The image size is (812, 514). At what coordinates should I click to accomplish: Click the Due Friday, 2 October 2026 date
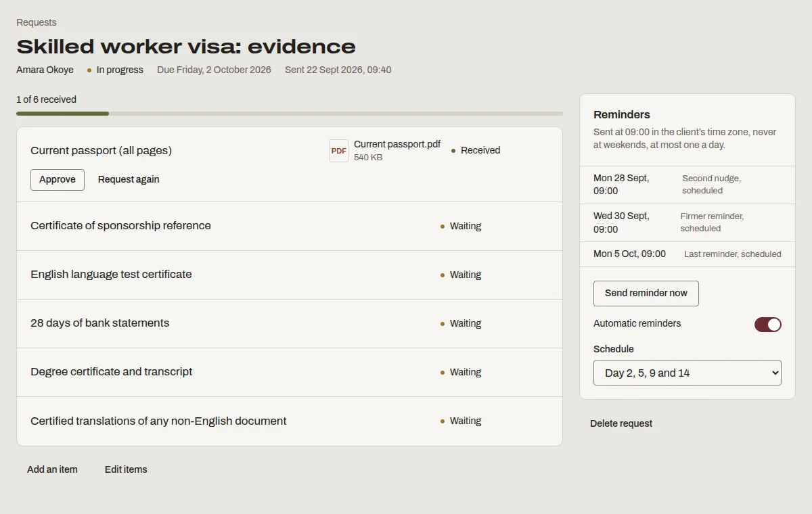point(214,70)
